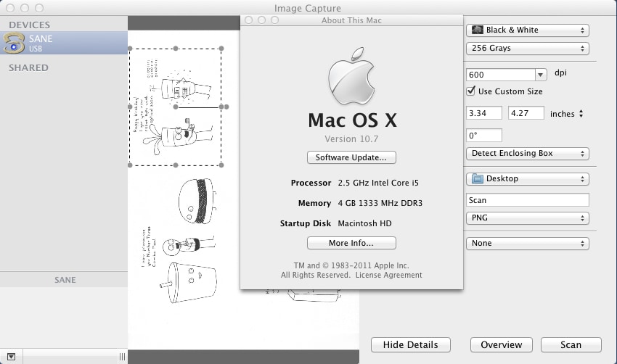The image size is (617, 364).
Task: Open the show/hide device pane menu icon
Action: point(11,357)
